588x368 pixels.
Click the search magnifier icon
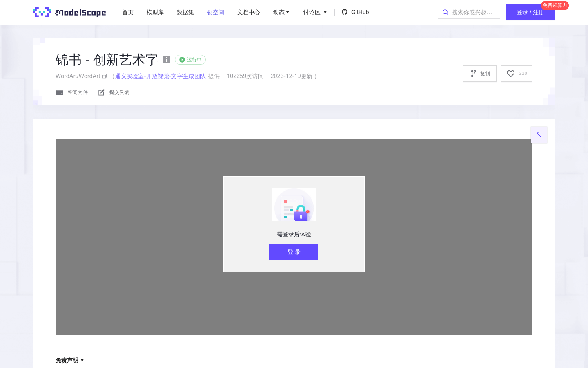(445, 12)
